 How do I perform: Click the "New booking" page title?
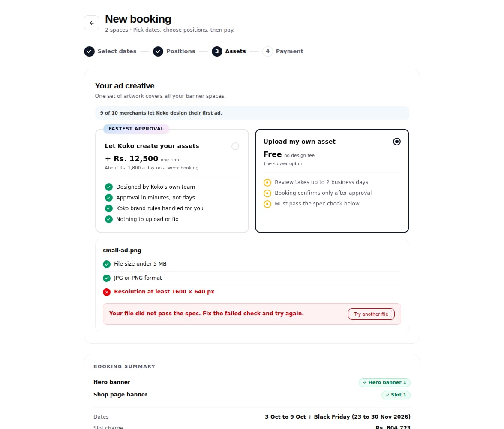(x=138, y=19)
